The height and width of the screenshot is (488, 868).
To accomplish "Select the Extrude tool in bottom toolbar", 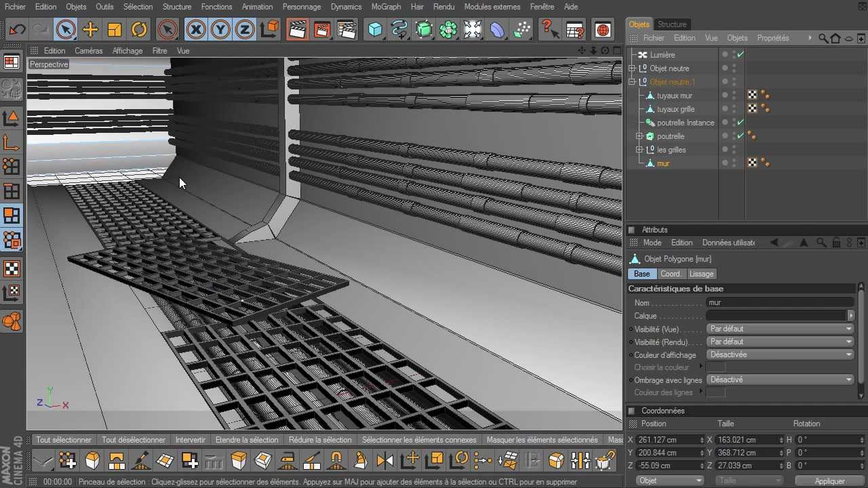I will point(238,462).
